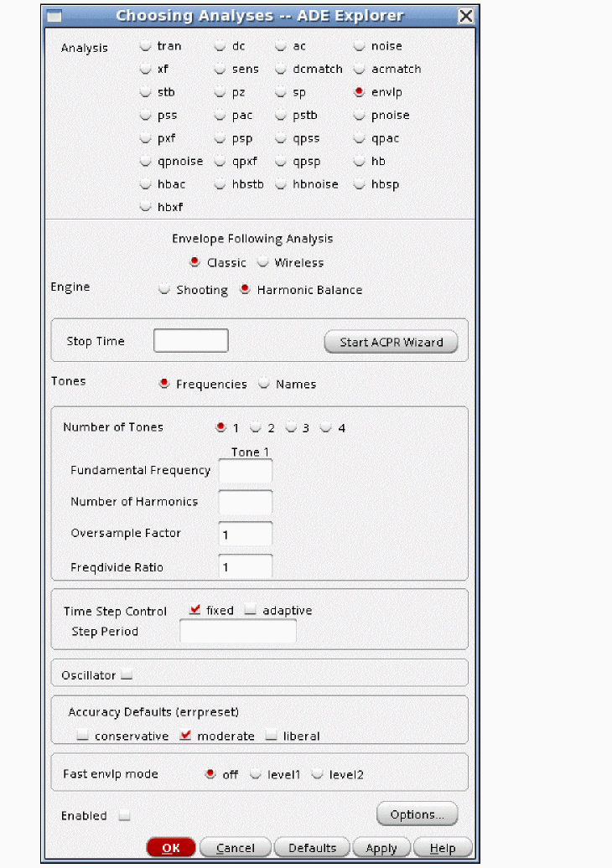Image resolution: width=612 pixels, height=868 pixels.
Task: Select the tran analysis radio button
Action: [x=146, y=46]
